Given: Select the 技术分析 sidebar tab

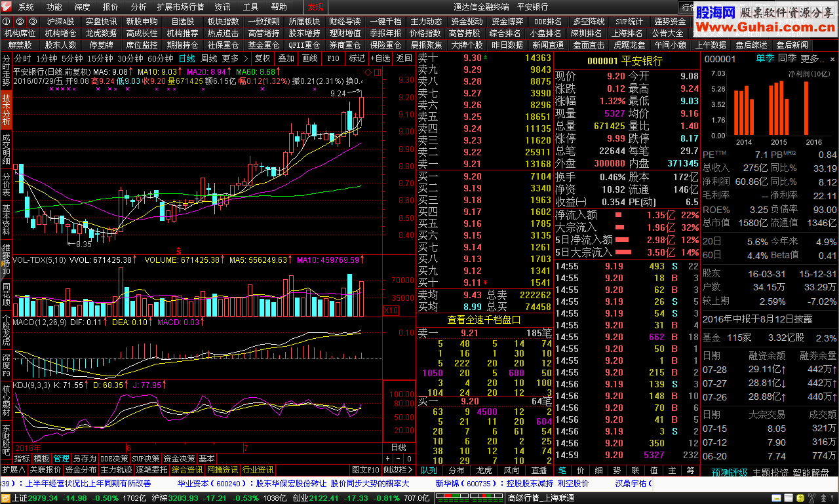Looking at the screenshot, I should tap(6, 109).
